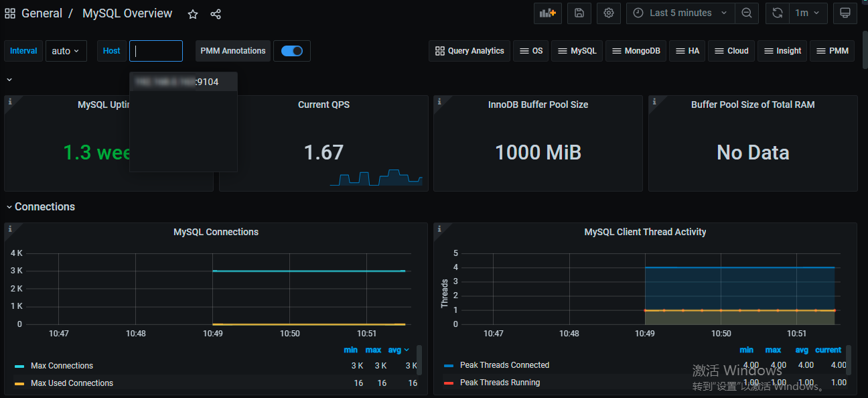Sort Connections legend by max
Screen dimensions: 868x398
pos(373,350)
